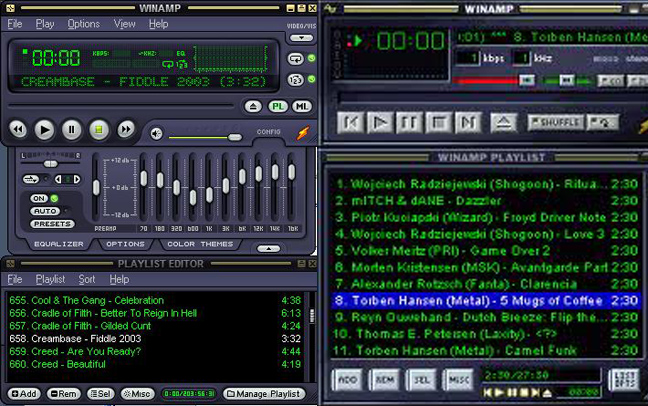This screenshot has height=406, width=648.
Task: Switch to the EQUALIZER tab
Action: [x=58, y=244]
